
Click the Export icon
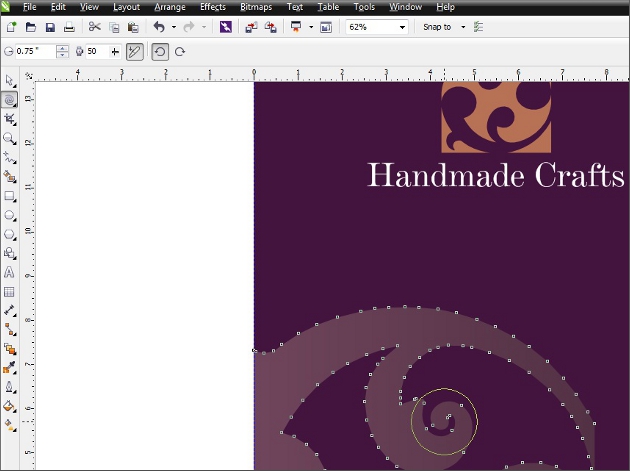point(270,27)
